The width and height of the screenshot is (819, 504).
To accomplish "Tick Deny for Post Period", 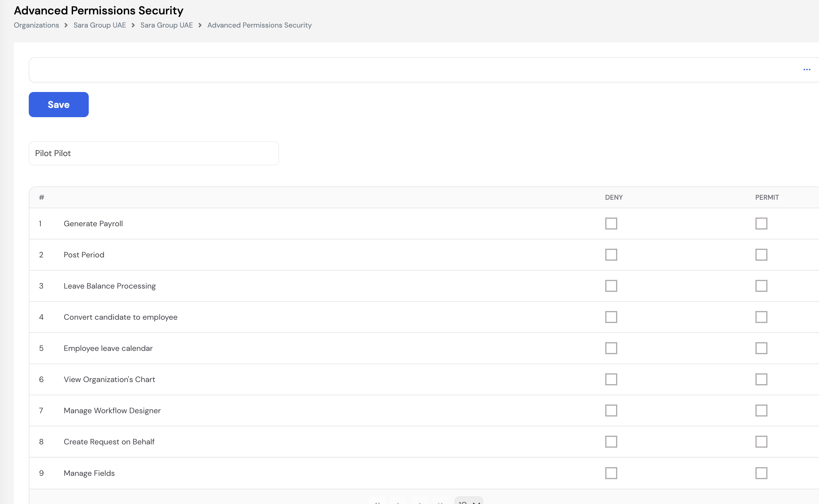I will 611,255.
